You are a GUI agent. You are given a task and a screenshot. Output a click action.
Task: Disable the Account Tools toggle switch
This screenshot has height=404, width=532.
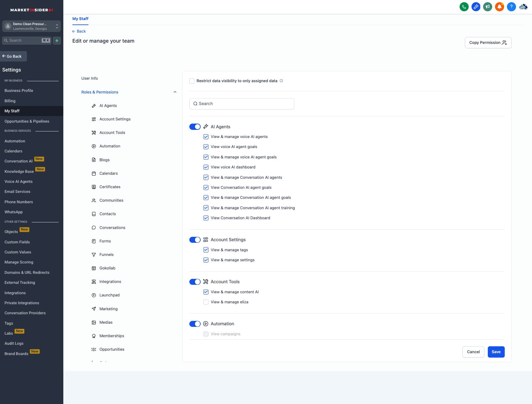coord(195,282)
